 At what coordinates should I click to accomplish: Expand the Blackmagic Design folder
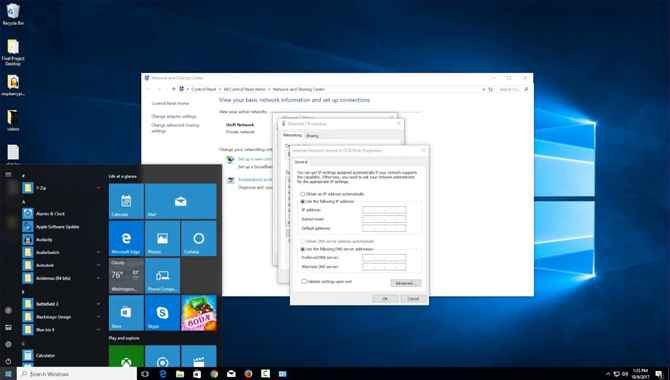pyautogui.click(x=98, y=317)
